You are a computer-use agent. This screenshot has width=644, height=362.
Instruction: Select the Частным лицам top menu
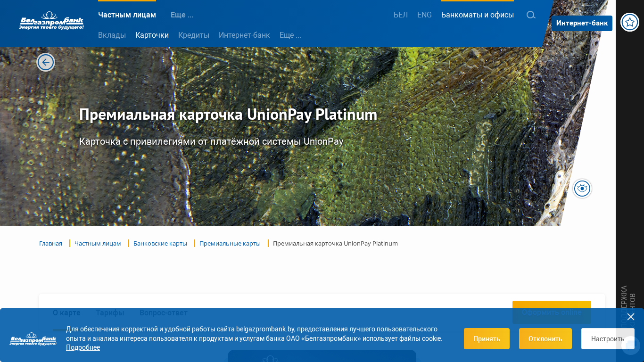point(127,15)
